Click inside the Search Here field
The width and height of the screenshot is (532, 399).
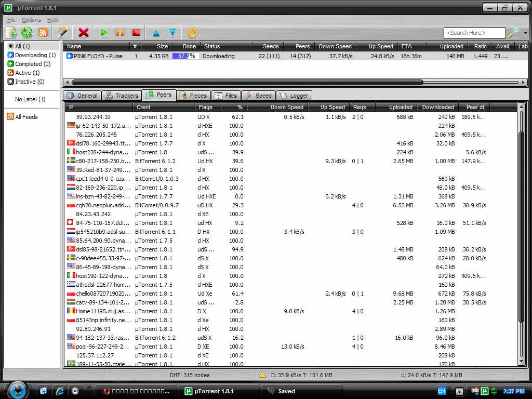click(475, 33)
